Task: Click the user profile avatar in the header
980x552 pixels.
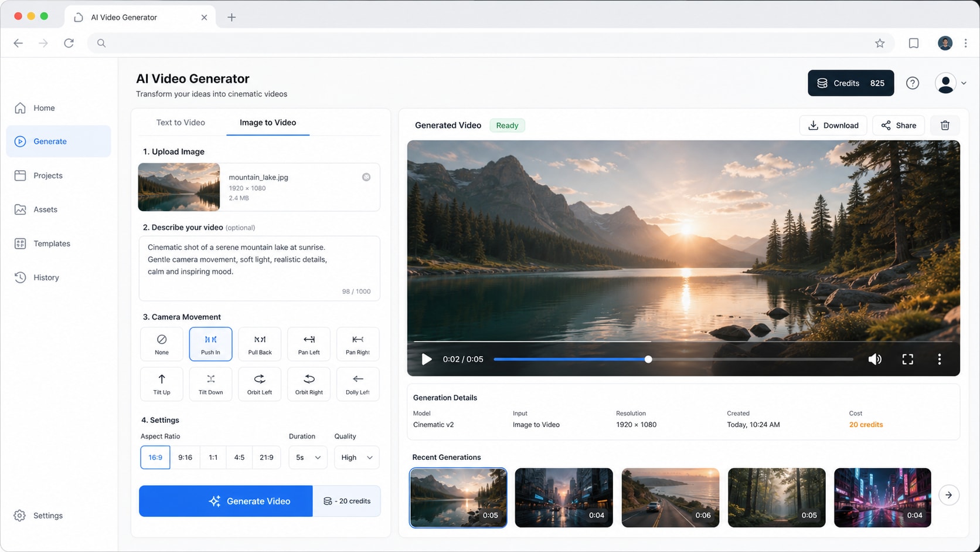Action: 945,83
